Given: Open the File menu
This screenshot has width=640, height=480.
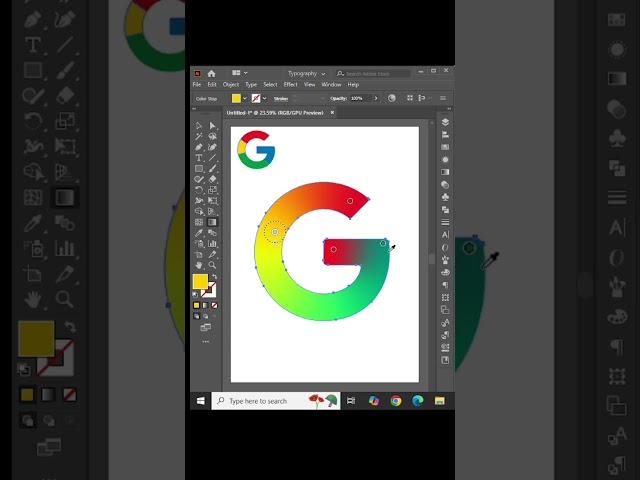Looking at the screenshot, I should click(x=197, y=84).
